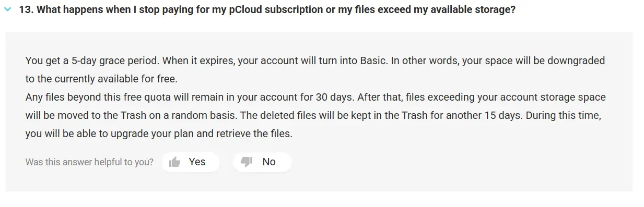Click the line 'to the currently available for free.'
Screen dimensions: 644x207
(101, 79)
